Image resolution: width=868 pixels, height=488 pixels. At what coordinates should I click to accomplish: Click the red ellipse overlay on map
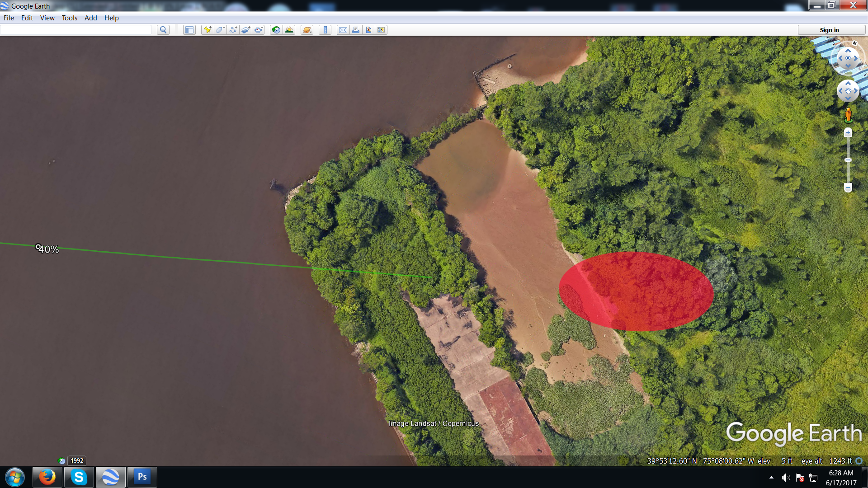(x=636, y=291)
